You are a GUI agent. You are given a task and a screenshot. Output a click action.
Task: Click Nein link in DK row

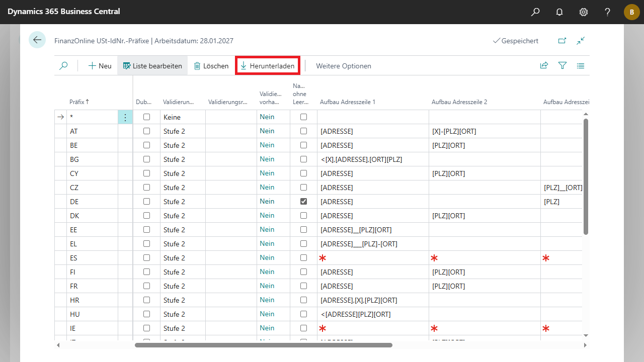[267, 215]
